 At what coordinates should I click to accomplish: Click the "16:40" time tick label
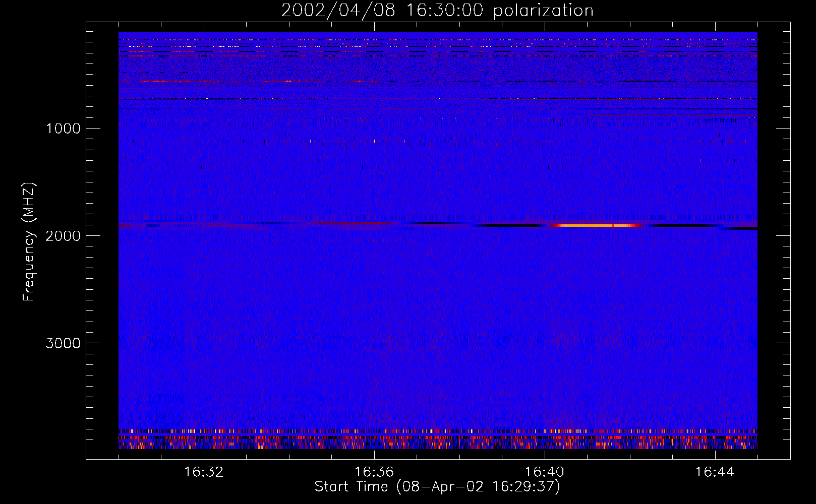coord(545,472)
